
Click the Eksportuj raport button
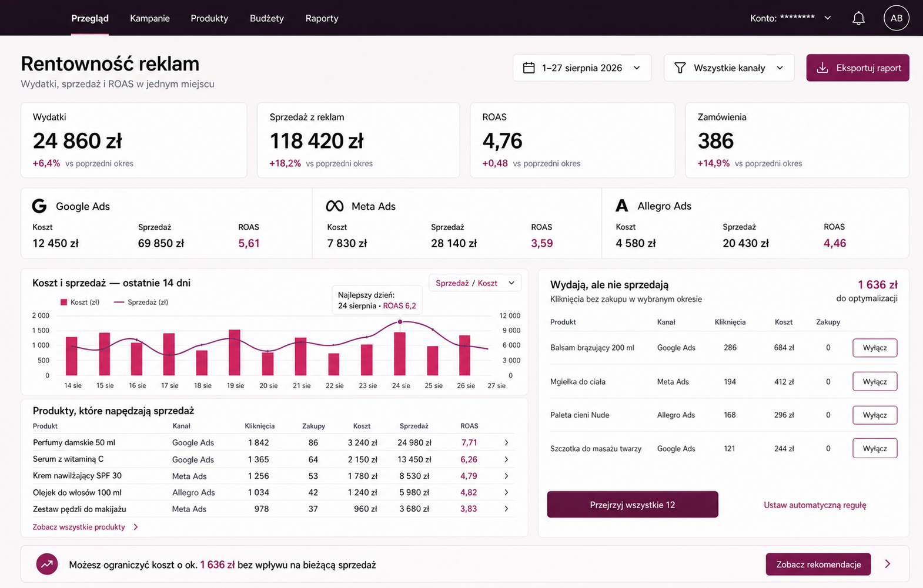[858, 68]
